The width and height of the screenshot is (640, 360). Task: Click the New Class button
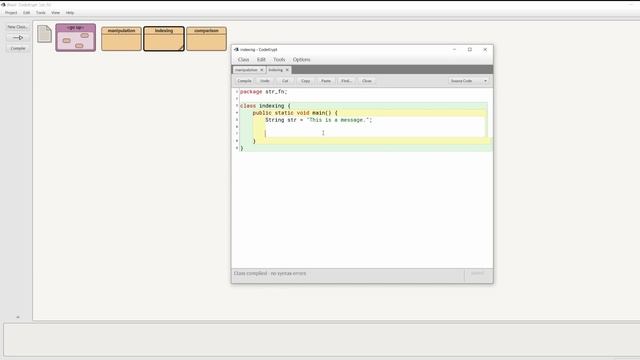[x=18, y=27]
